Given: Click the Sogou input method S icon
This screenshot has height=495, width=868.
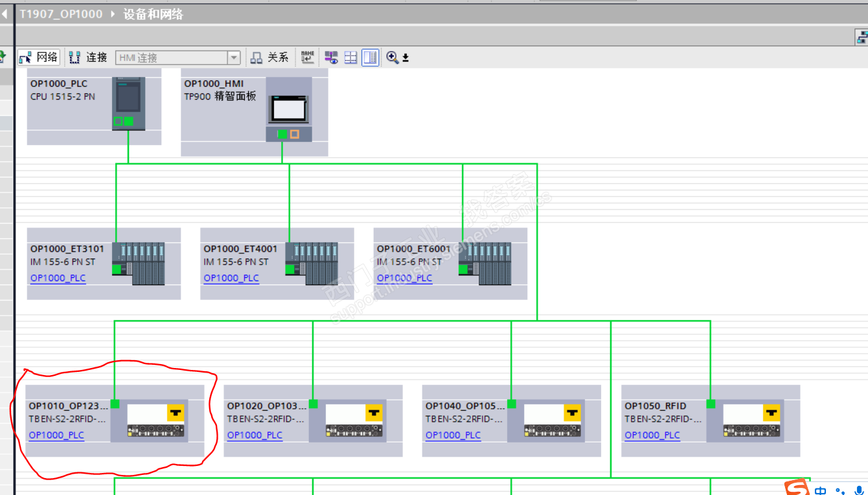Looking at the screenshot, I should pyautogui.click(x=797, y=488).
